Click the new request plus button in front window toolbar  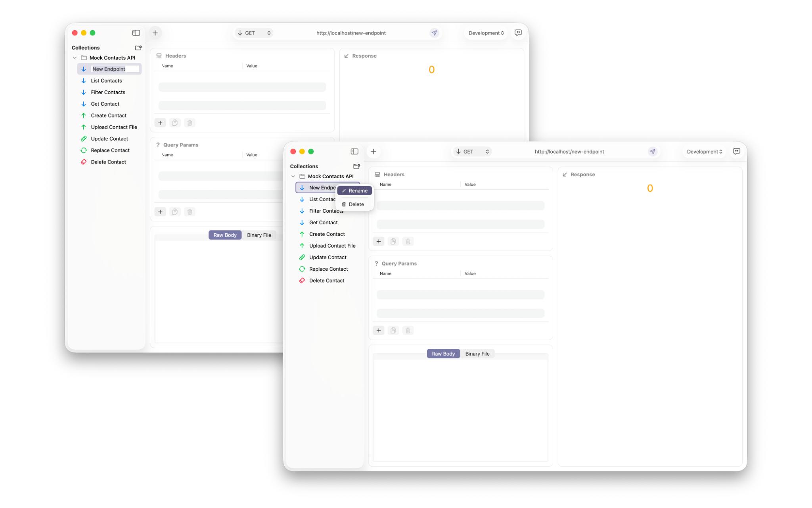click(373, 152)
